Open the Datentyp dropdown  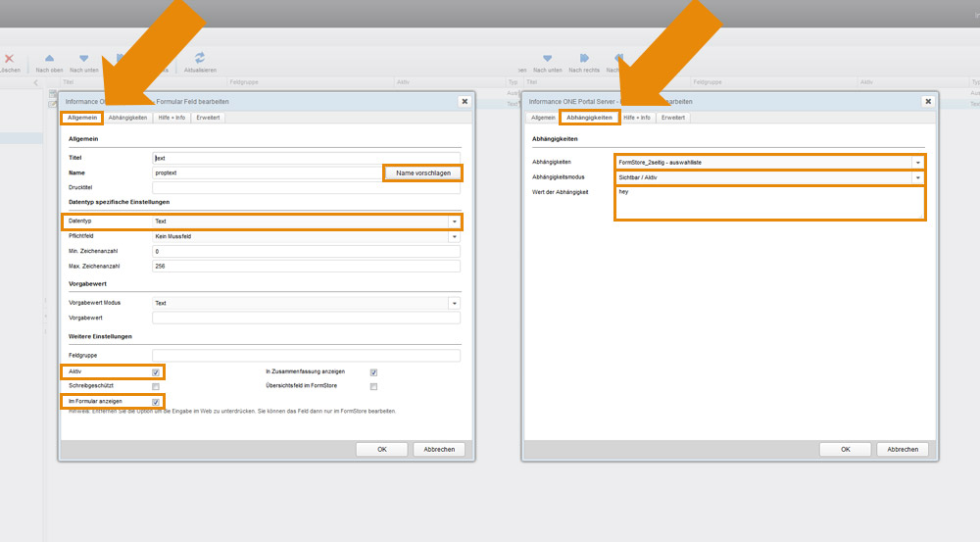[454, 222]
